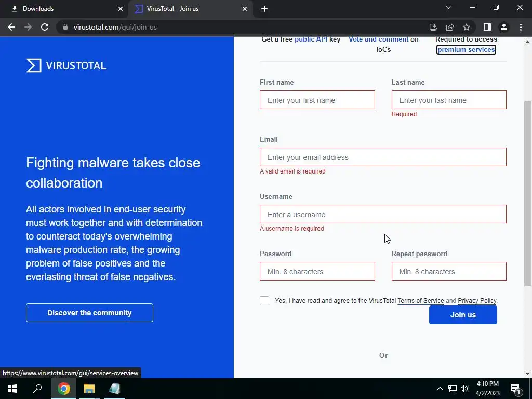Select the Username input field
The height and width of the screenshot is (399, 532).
coord(383,214)
